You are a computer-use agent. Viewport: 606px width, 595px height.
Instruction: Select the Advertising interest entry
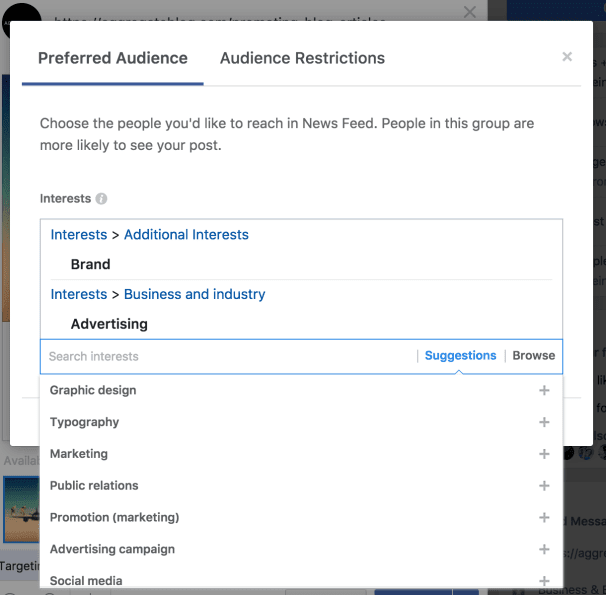point(109,324)
